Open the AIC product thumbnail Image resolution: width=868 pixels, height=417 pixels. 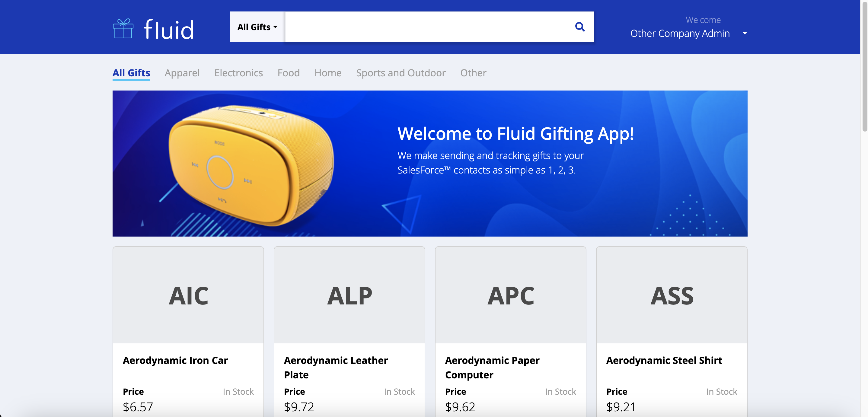click(x=188, y=295)
